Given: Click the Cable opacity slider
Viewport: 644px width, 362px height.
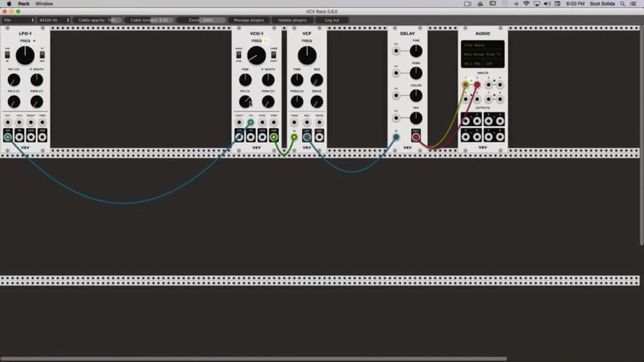Looking at the screenshot, I should 97,20.
